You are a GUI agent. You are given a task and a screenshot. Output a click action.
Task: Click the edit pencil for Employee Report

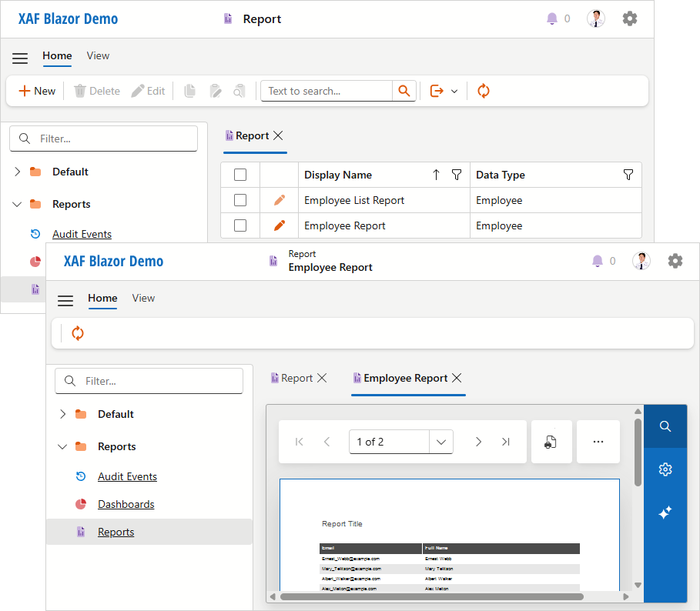click(x=280, y=225)
